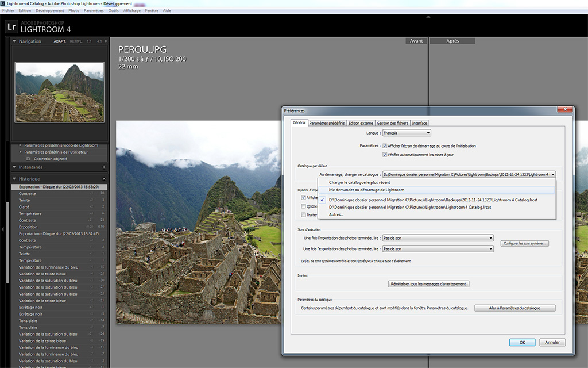Viewport: 588px width, 368px height.
Task: Open the Langue Français dropdown
Action: [407, 133]
